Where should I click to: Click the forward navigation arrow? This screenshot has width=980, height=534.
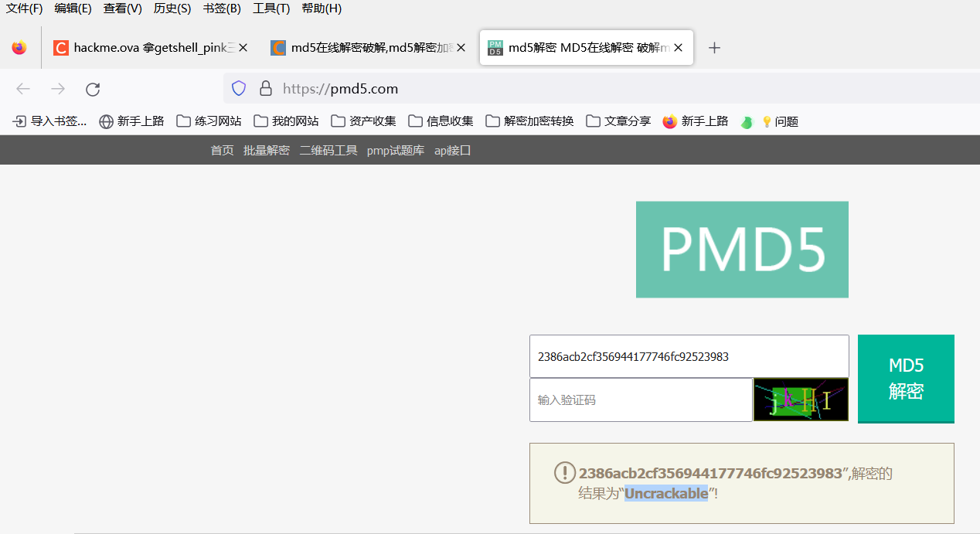[58, 89]
